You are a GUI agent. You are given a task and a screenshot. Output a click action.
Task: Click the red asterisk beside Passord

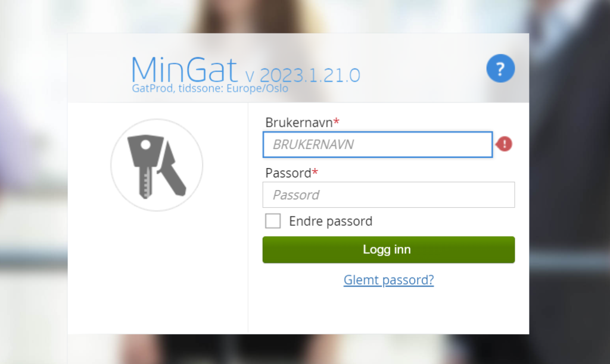[315, 172]
